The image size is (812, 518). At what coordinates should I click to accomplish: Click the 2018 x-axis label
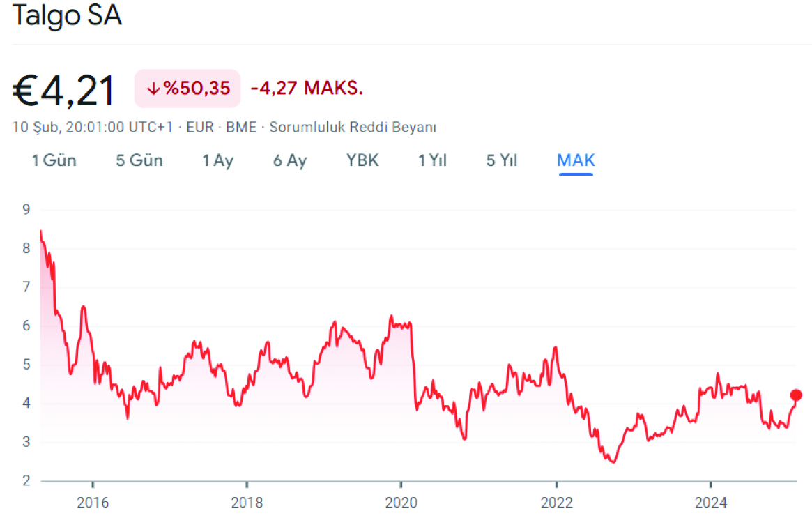coord(247,503)
